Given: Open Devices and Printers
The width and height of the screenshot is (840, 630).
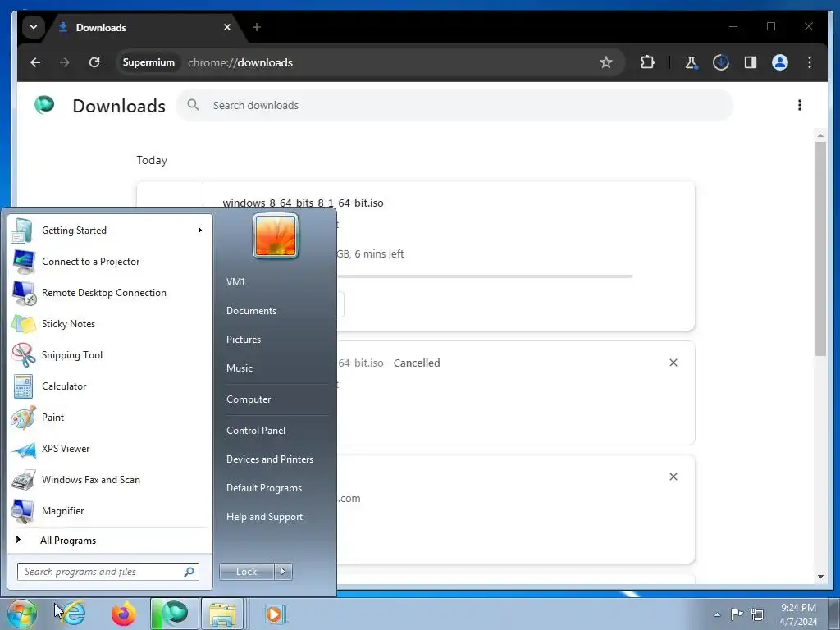Looking at the screenshot, I should (x=269, y=459).
